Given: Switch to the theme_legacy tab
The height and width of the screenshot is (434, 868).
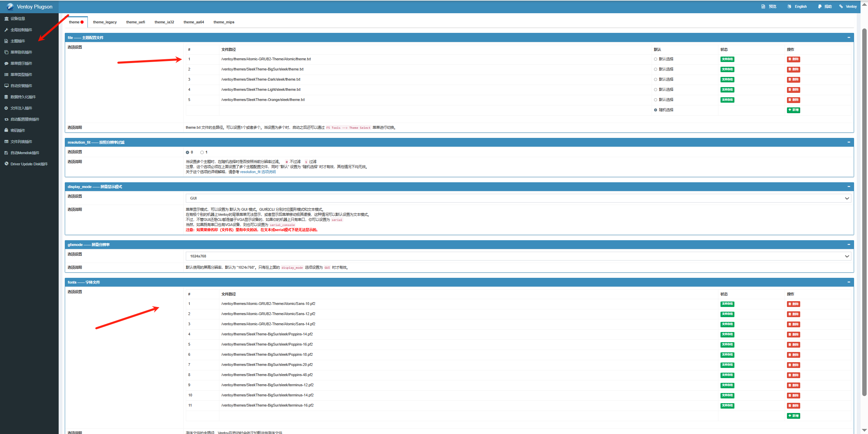Looking at the screenshot, I should (x=105, y=22).
